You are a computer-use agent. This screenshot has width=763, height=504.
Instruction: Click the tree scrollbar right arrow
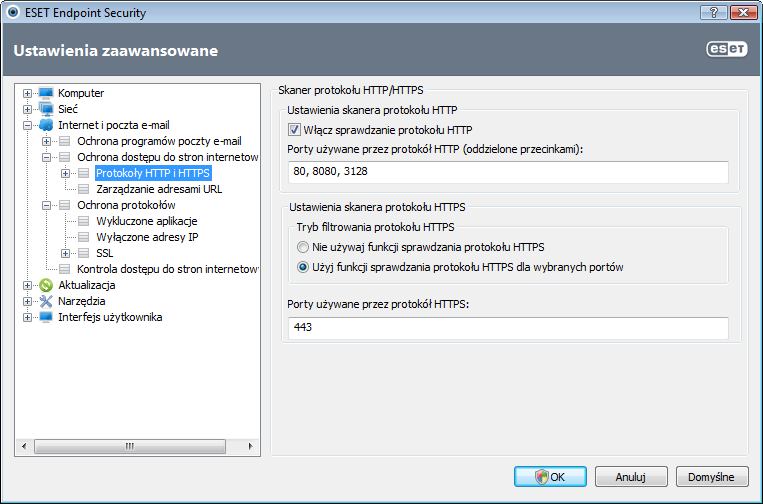click(x=251, y=446)
